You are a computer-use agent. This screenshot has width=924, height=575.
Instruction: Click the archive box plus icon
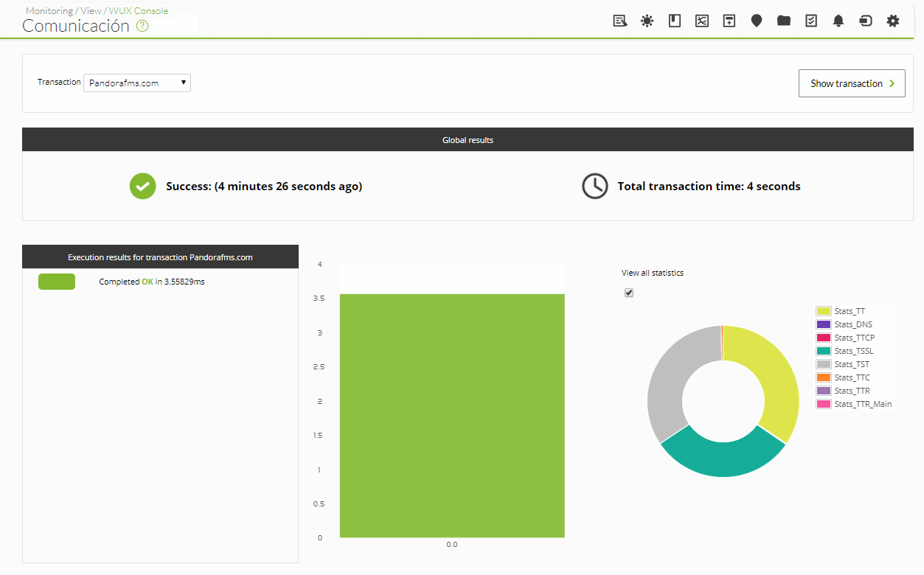[729, 21]
